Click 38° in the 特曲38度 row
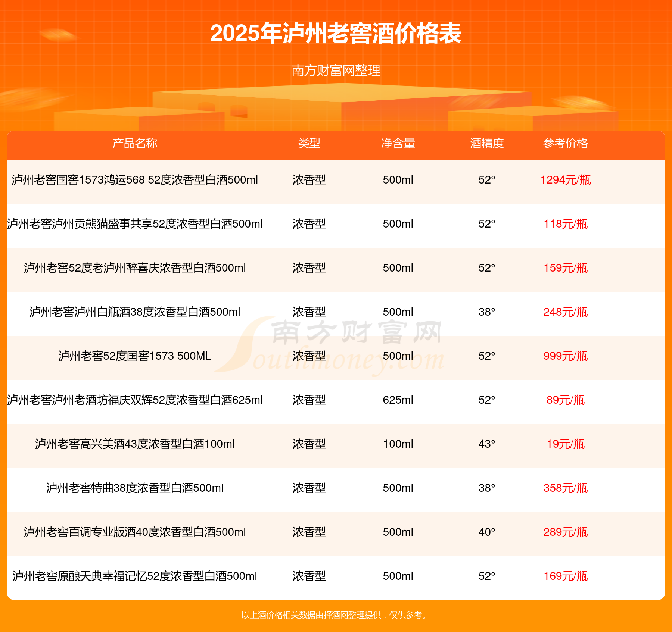The image size is (672, 632). click(487, 488)
